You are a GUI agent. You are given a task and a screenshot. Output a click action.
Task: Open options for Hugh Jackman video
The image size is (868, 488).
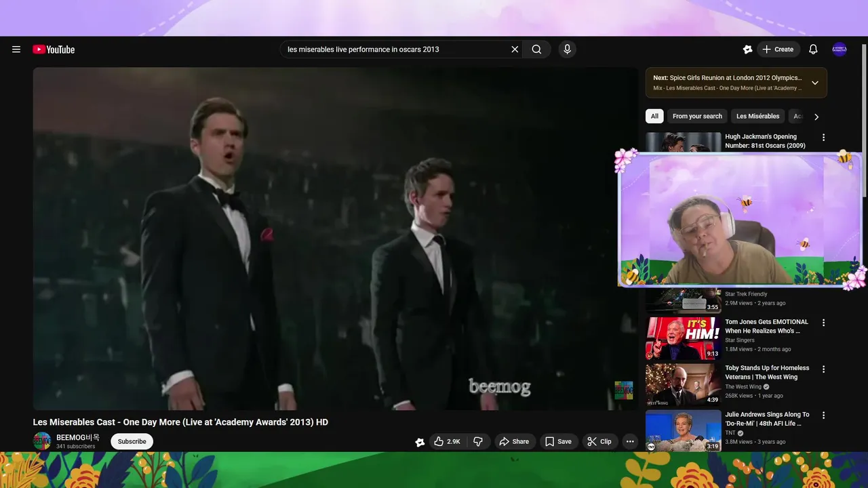pos(824,138)
